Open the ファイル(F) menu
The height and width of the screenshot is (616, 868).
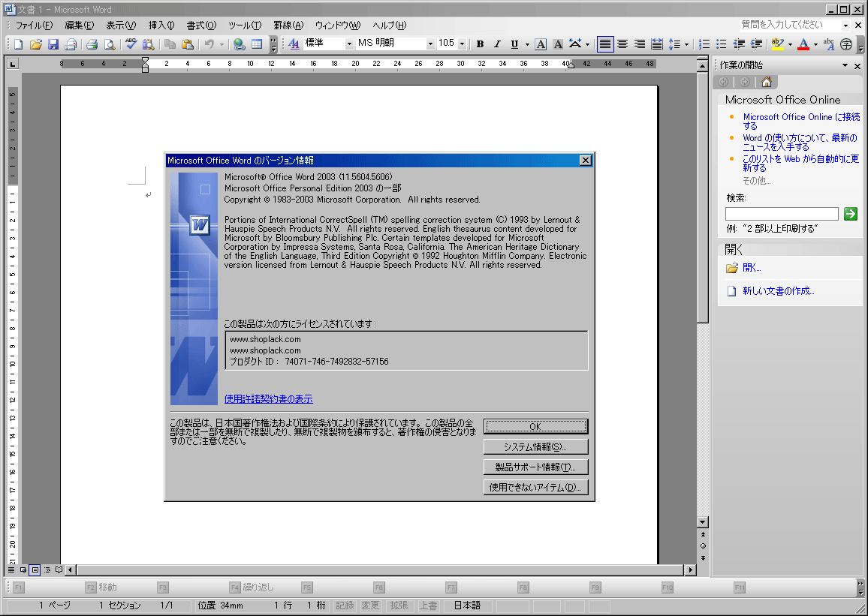[34, 26]
